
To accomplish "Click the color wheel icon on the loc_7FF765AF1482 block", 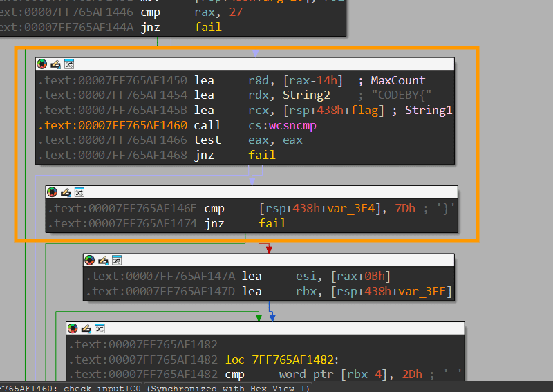I will point(74,328).
